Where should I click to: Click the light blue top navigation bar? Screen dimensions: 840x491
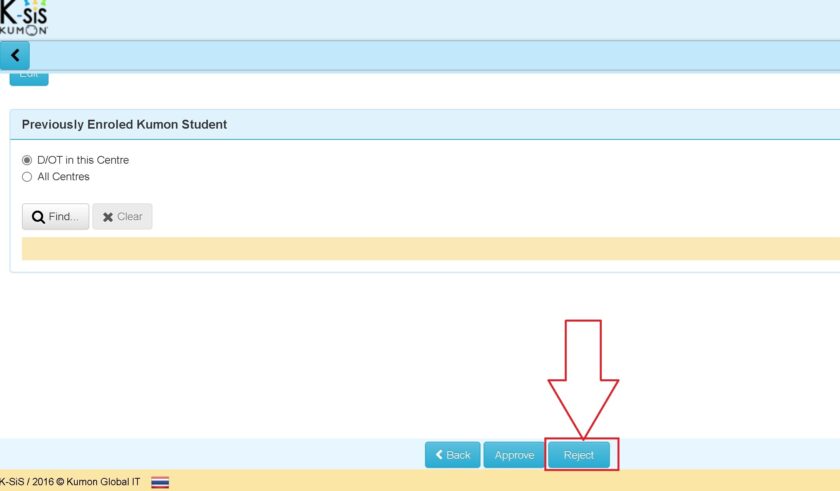coord(430,56)
